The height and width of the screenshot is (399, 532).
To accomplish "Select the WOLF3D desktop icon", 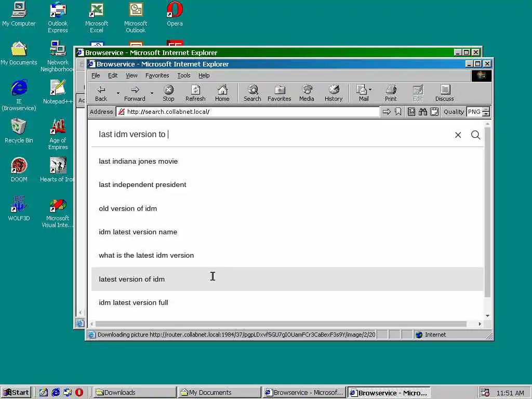I will 19,209.
